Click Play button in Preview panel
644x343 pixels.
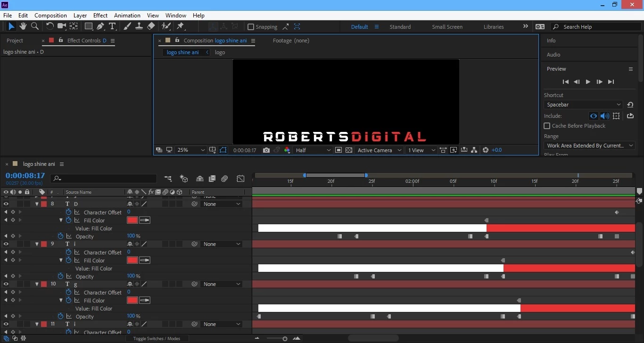588,82
